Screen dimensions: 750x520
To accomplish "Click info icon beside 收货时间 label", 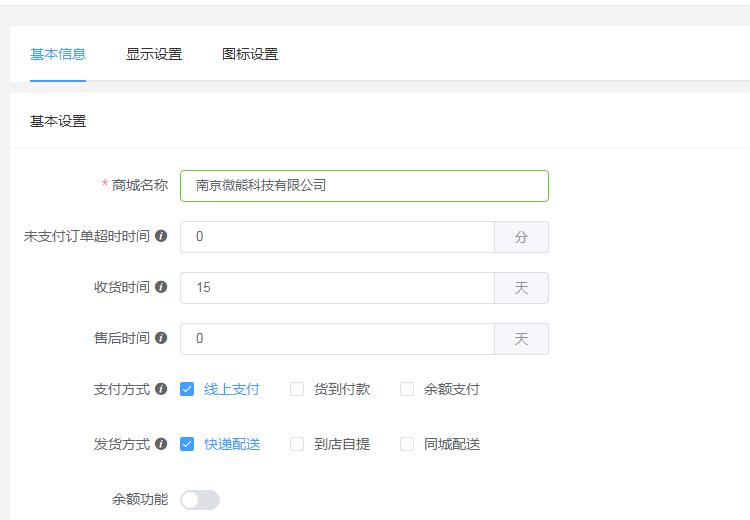I will 161,287.
